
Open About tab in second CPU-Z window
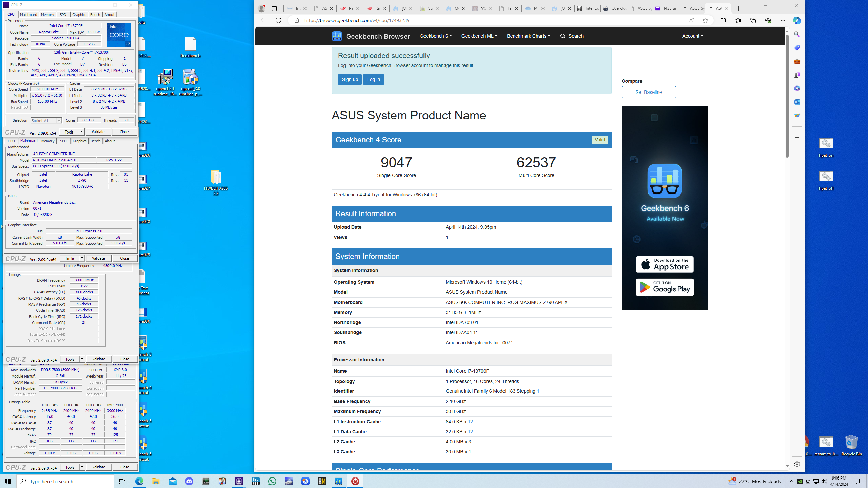pyautogui.click(x=110, y=141)
